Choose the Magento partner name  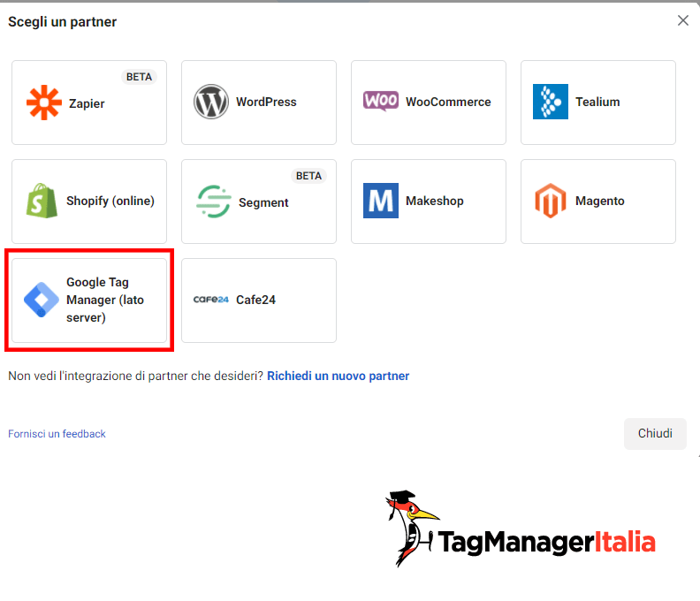click(599, 201)
